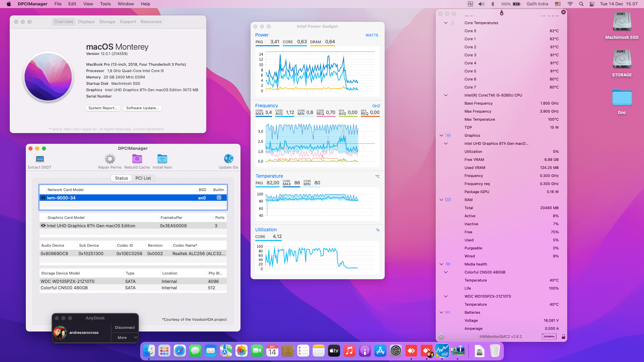This screenshot has width=644, height=362.
Task: Click the Rebuild Cache toolbar icon
Action: (x=137, y=159)
